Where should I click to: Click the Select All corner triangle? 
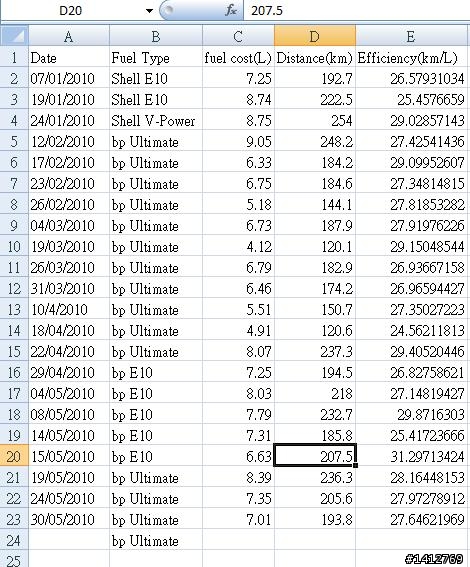click(x=14, y=35)
